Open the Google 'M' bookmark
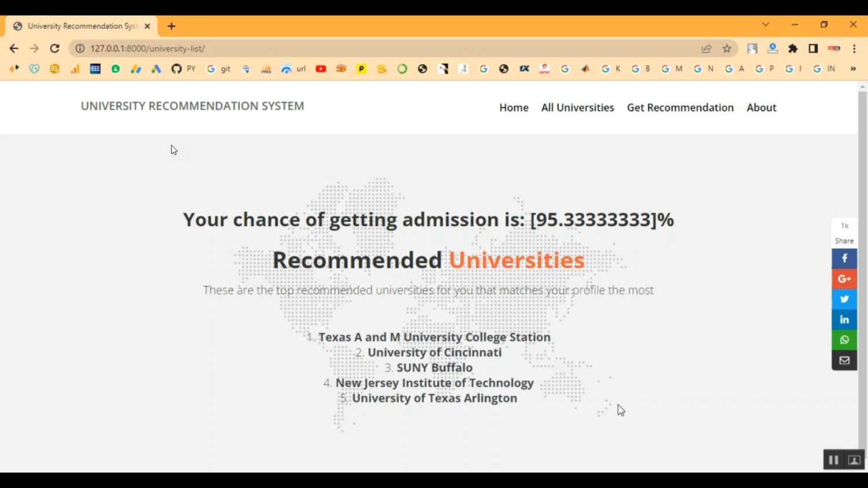Screen dimensions: 868x488 [x=672, y=69]
